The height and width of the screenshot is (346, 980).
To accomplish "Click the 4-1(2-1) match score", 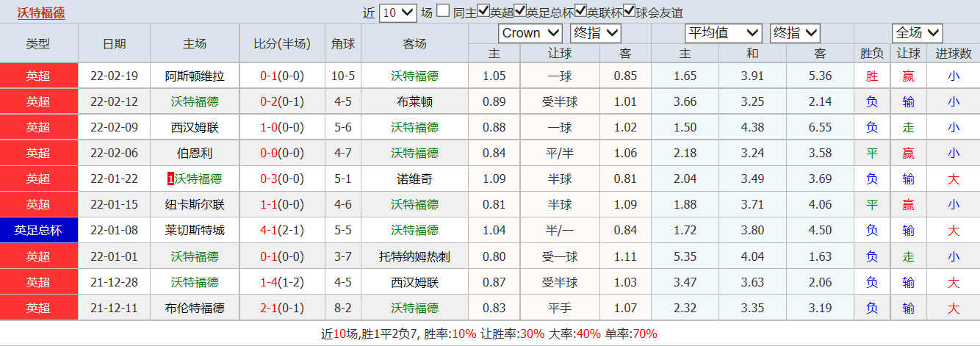I will pyautogui.click(x=282, y=230).
